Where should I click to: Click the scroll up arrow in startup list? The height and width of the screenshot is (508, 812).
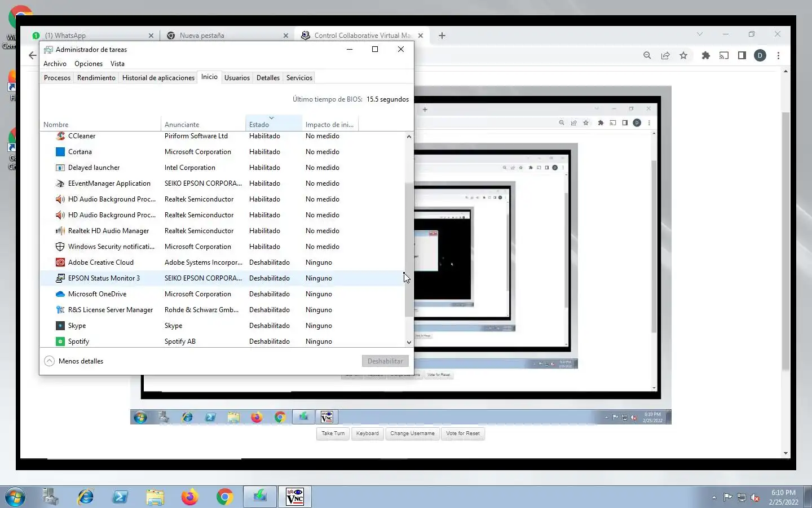(x=409, y=137)
